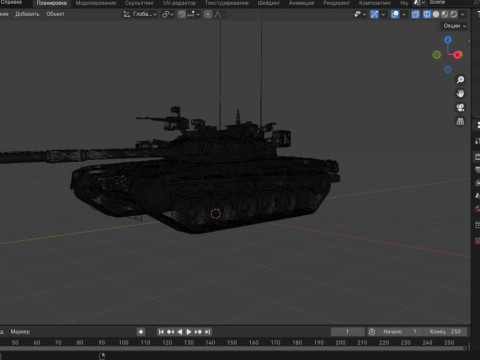
Task: Open the Объект menu in the viewport header
Action: (55, 14)
